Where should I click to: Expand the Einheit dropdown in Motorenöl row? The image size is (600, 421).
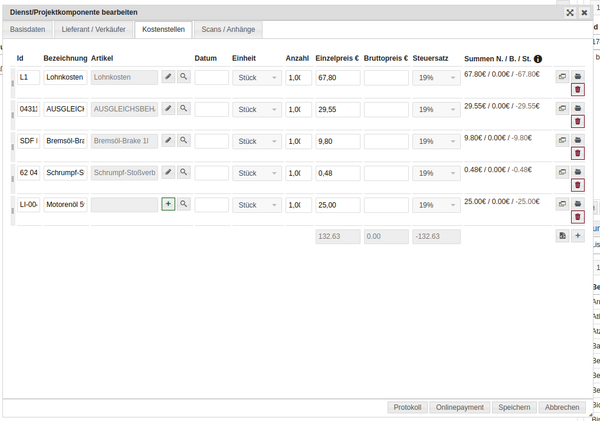click(x=256, y=205)
